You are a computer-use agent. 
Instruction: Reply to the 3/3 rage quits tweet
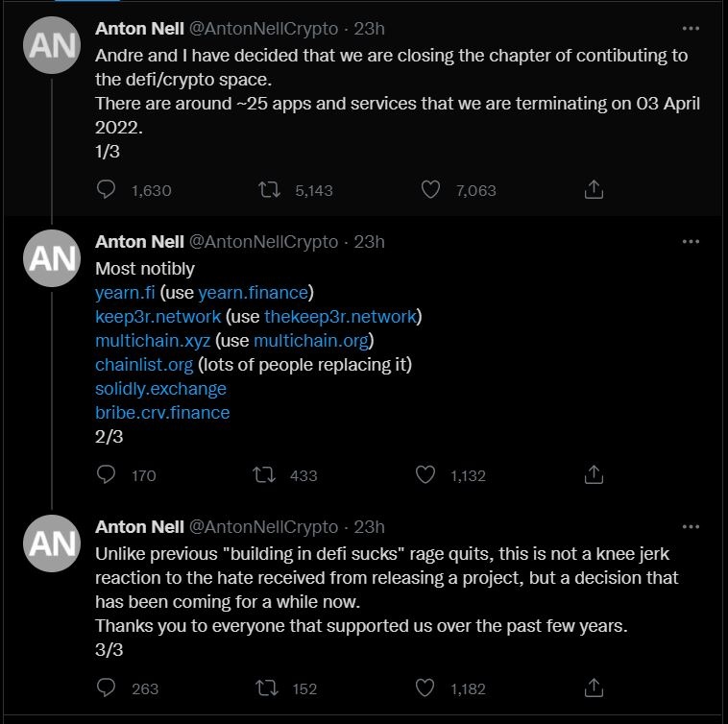(x=108, y=688)
